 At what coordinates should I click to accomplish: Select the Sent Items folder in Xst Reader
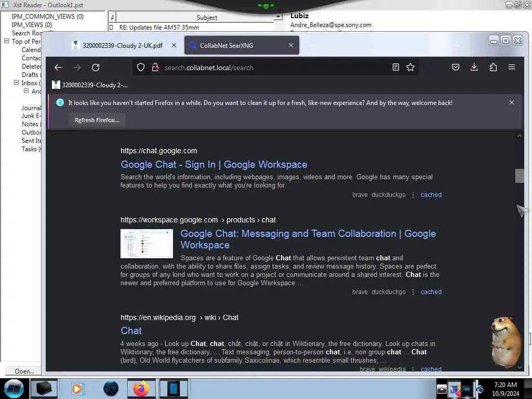click(x=31, y=141)
